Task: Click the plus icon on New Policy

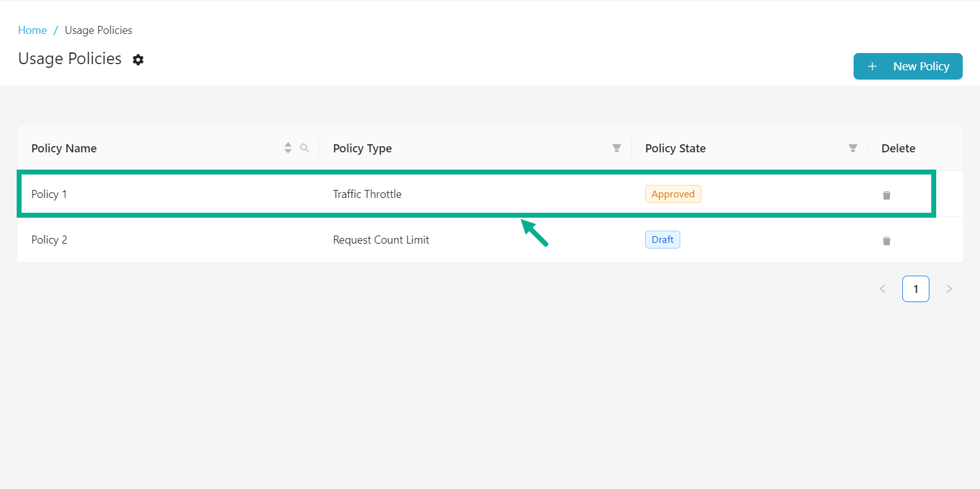Action: click(x=872, y=67)
